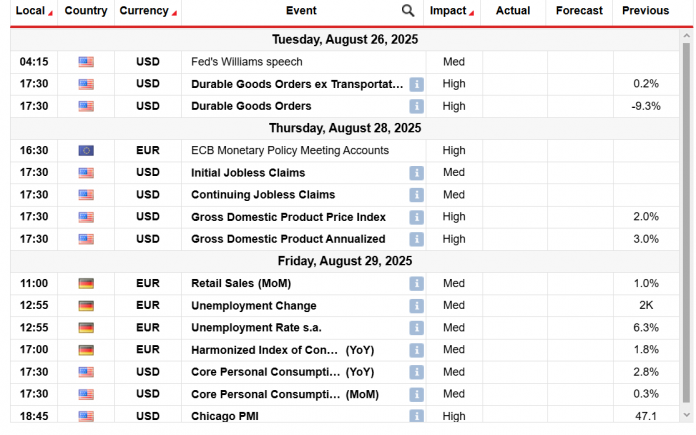Open info icon for Initial Jobless Claims
The width and height of the screenshot is (696, 435).
coord(416,173)
